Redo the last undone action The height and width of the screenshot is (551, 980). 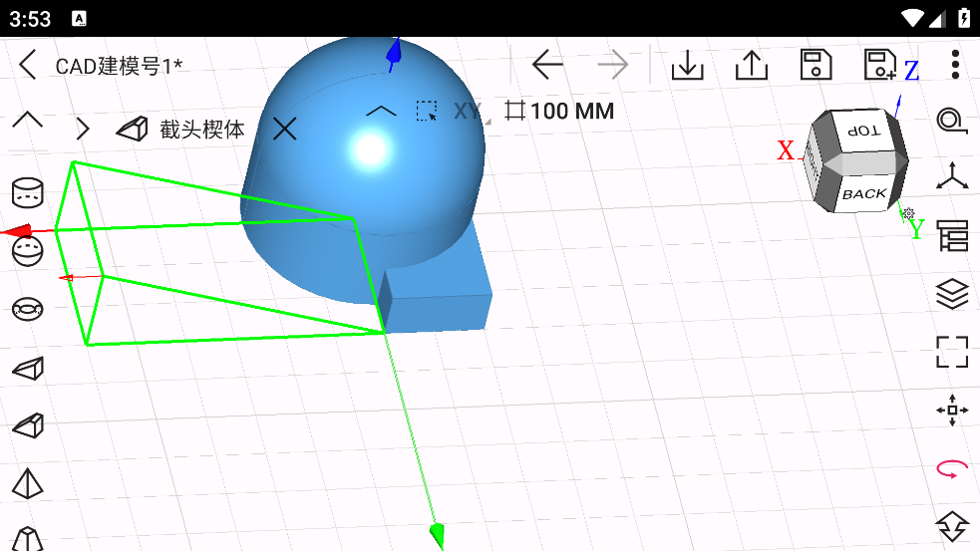[612, 65]
